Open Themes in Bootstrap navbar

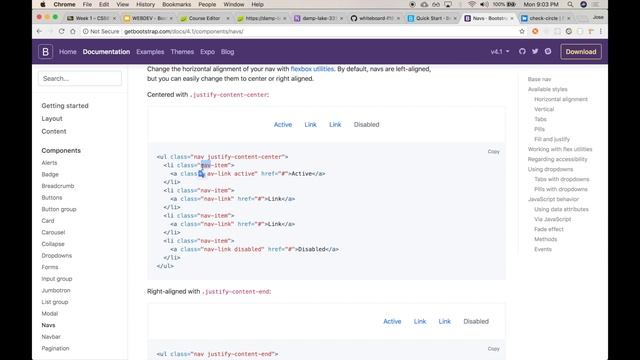tap(182, 52)
